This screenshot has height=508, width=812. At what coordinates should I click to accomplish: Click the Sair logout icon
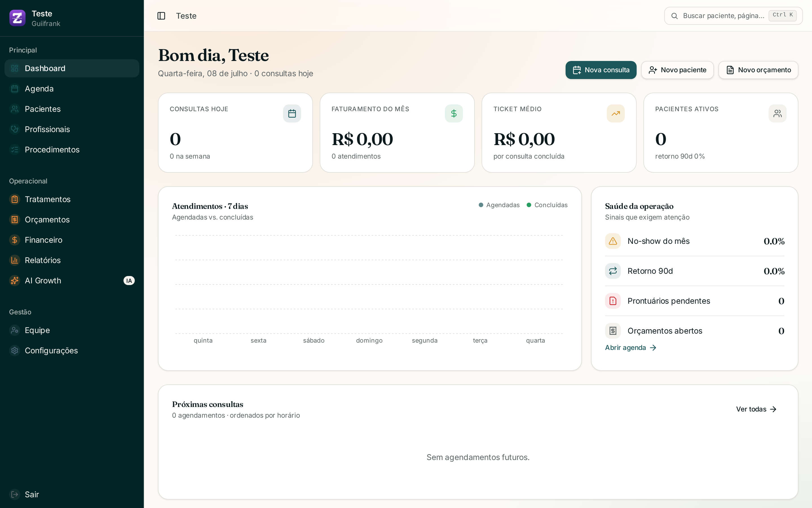click(x=15, y=494)
